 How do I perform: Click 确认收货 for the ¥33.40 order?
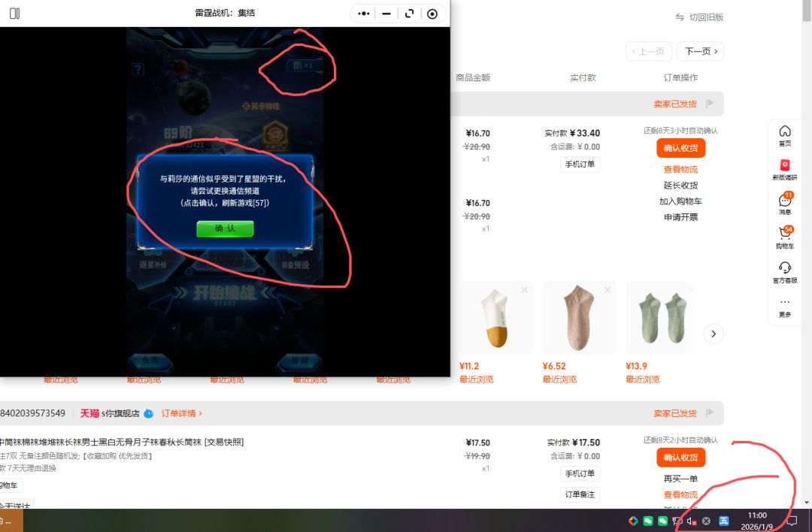[x=681, y=148]
